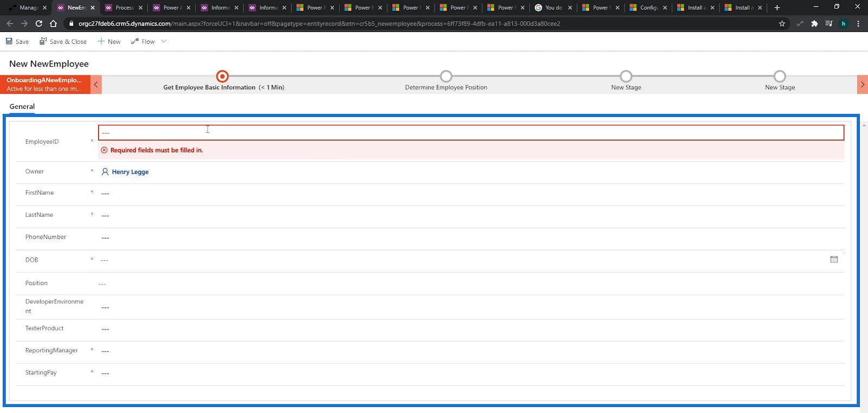Open the media control icon in toolbar
The height and width of the screenshot is (413, 868).
828,23
